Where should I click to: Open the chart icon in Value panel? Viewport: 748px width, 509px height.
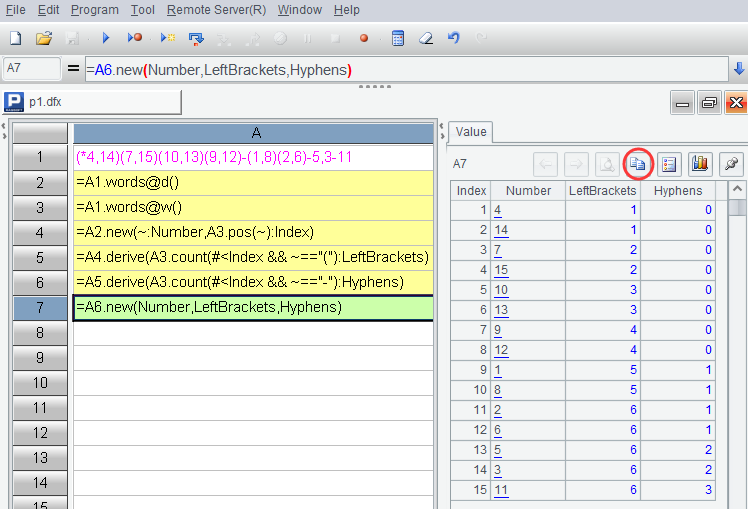tap(700, 163)
